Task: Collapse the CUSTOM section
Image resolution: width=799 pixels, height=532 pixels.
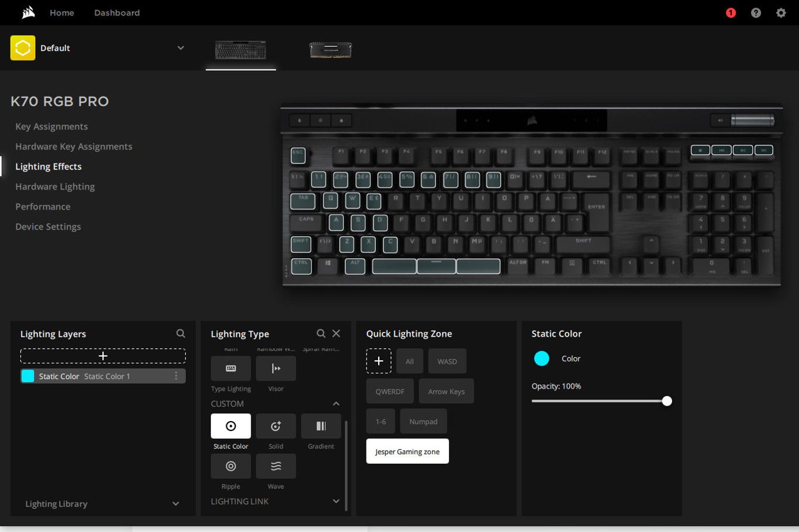Action: point(336,404)
